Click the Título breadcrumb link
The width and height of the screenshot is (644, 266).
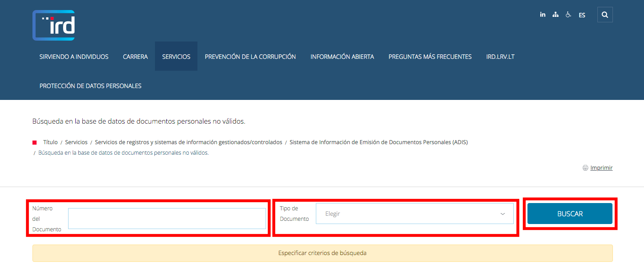(50, 142)
